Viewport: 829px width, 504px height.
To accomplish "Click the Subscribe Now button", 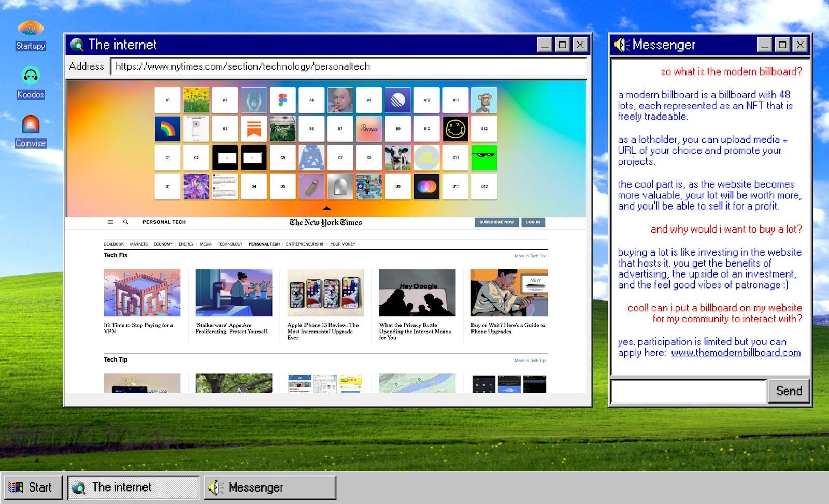I will pos(496,222).
